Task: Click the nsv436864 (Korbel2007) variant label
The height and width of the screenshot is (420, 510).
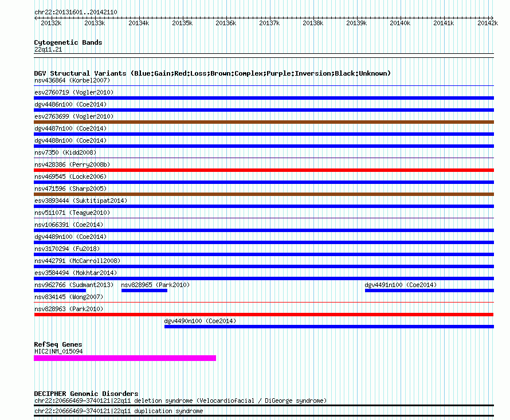Action: click(72, 80)
